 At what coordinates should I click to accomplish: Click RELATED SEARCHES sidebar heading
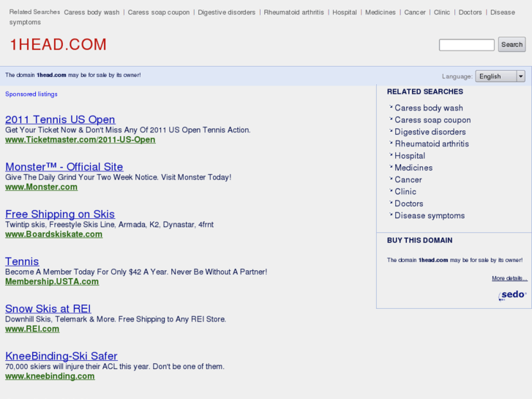coord(424,92)
